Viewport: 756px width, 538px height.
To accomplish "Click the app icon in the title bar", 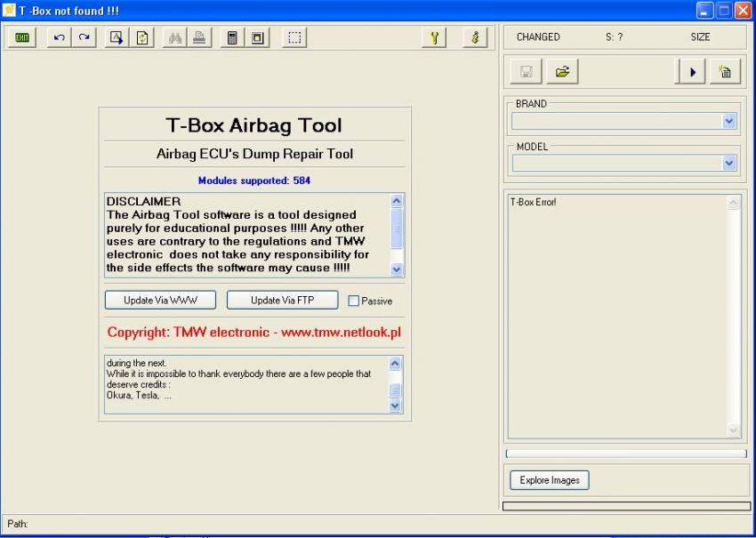I will [9, 10].
